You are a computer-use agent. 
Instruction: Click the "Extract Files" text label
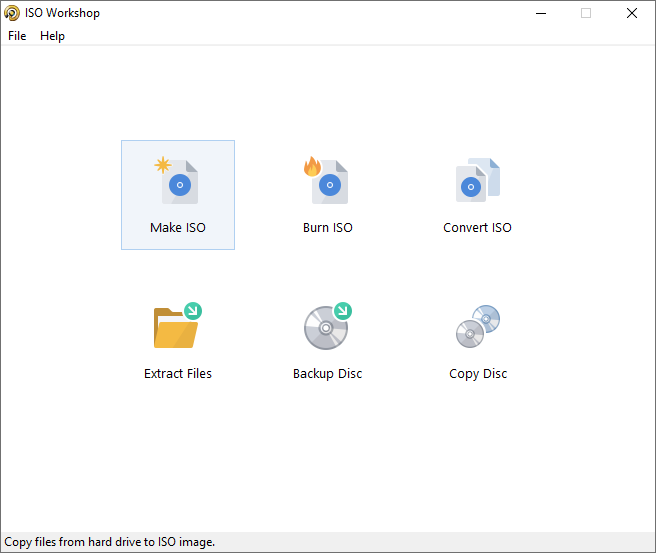pos(178,374)
